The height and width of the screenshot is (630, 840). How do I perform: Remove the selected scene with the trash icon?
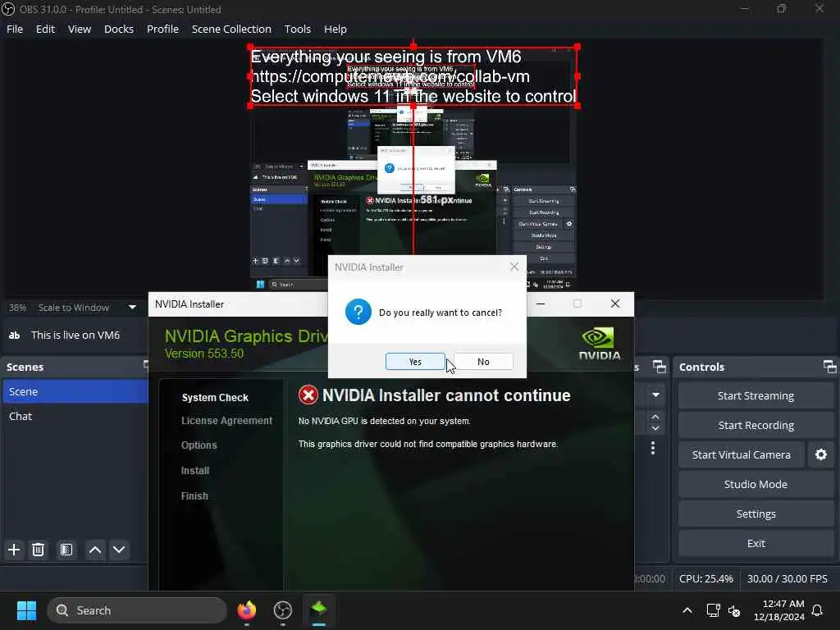point(38,550)
